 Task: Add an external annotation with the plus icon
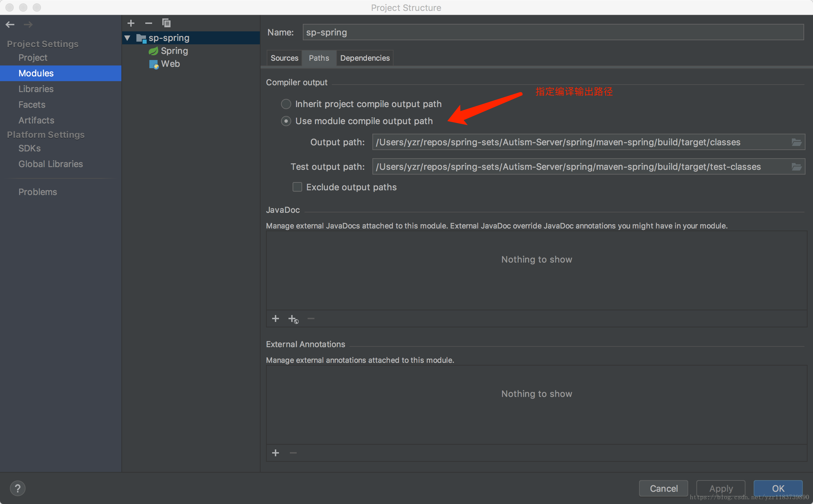[276, 453]
